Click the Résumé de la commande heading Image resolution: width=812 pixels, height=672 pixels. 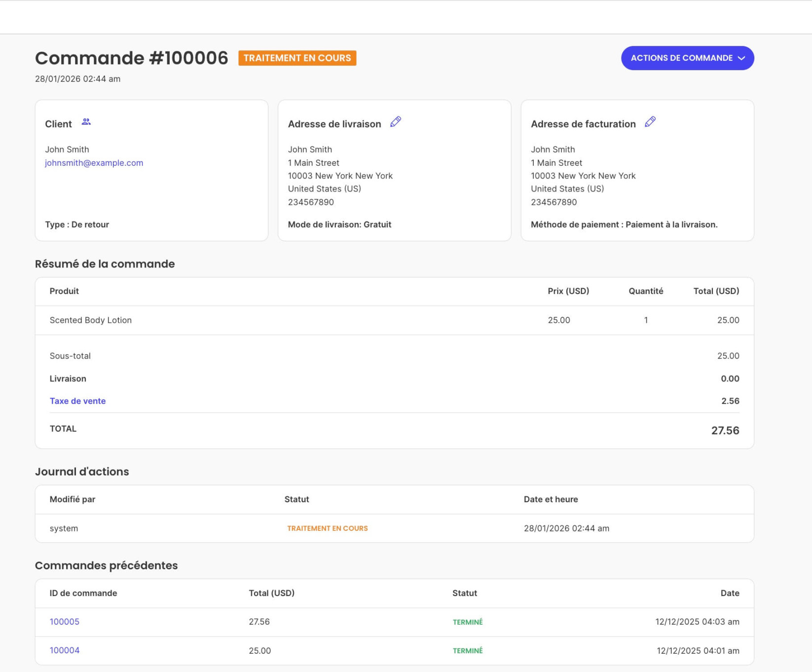point(105,264)
